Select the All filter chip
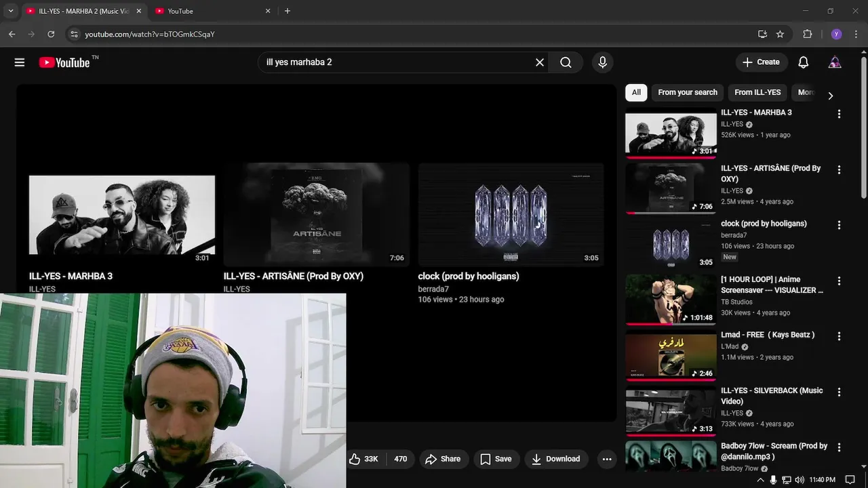Screen dimensions: 868x488 636,92
